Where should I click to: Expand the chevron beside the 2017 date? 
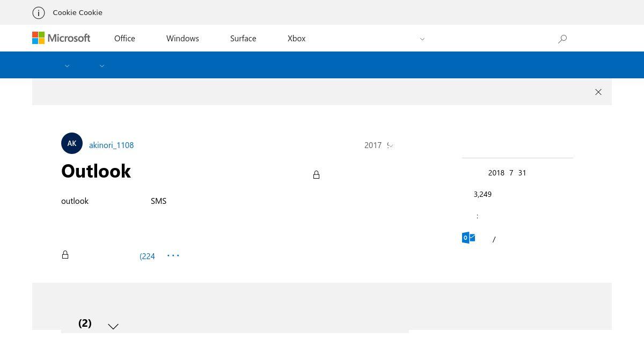(x=391, y=145)
